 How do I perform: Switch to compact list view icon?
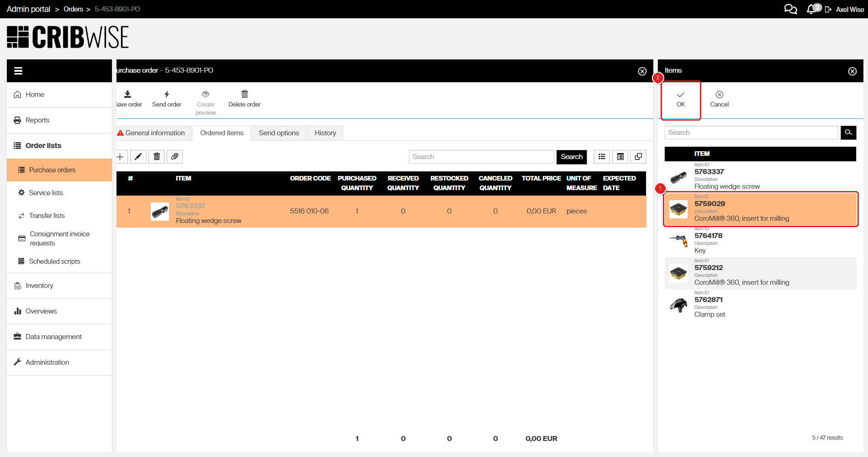click(x=602, y=157)
